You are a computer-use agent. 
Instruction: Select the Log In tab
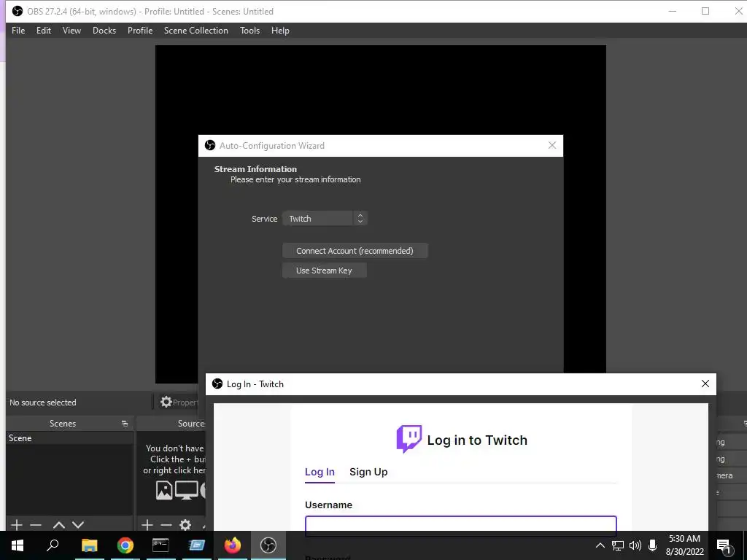pos(320,472)
